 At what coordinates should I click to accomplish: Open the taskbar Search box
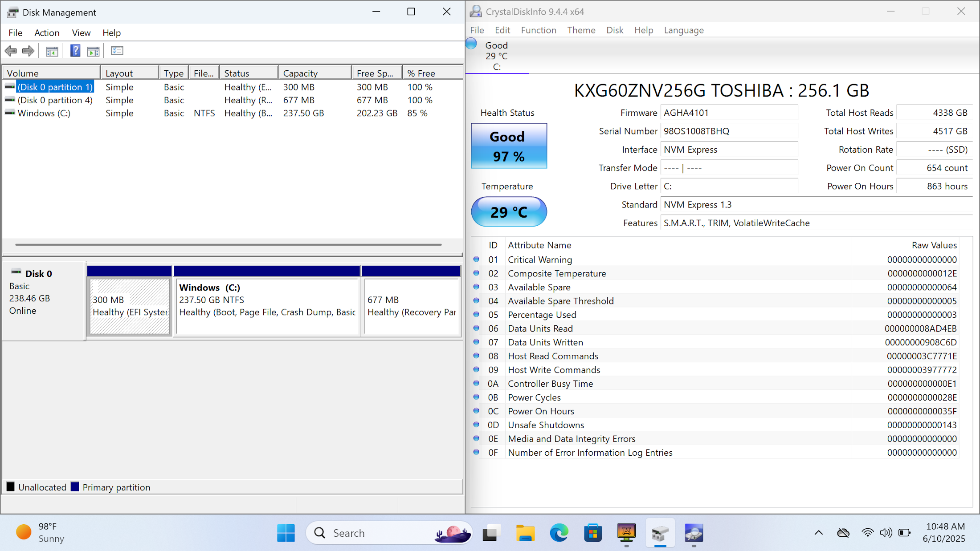(389, 533)
